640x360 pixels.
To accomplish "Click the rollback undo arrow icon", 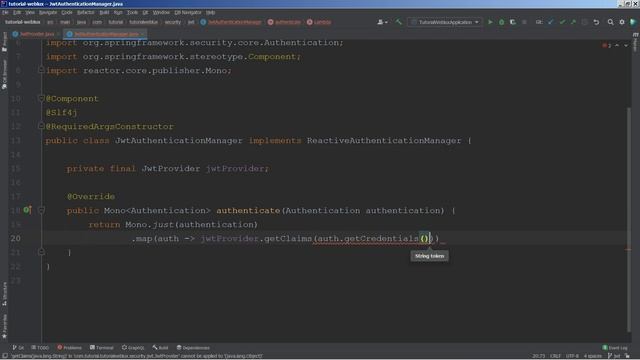I will click(x=596, y=22).
